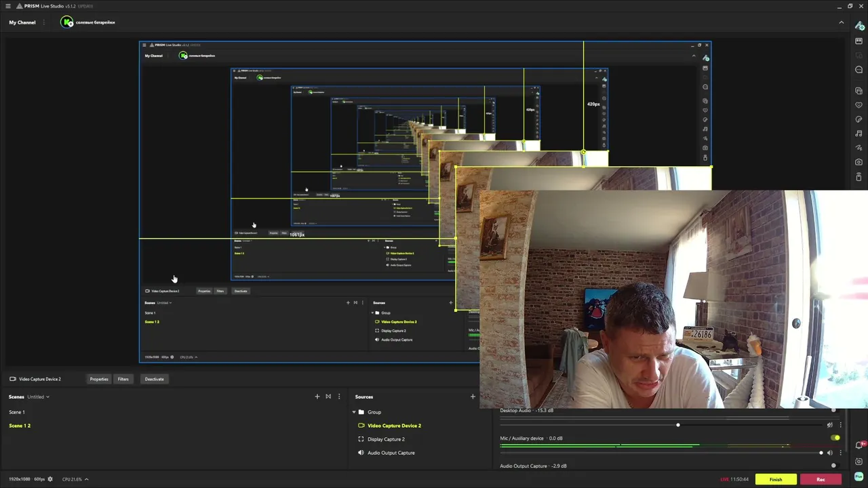868x488 pixels.
Task: Select the Video Capture Device 2 source
Action: [394, 426]
